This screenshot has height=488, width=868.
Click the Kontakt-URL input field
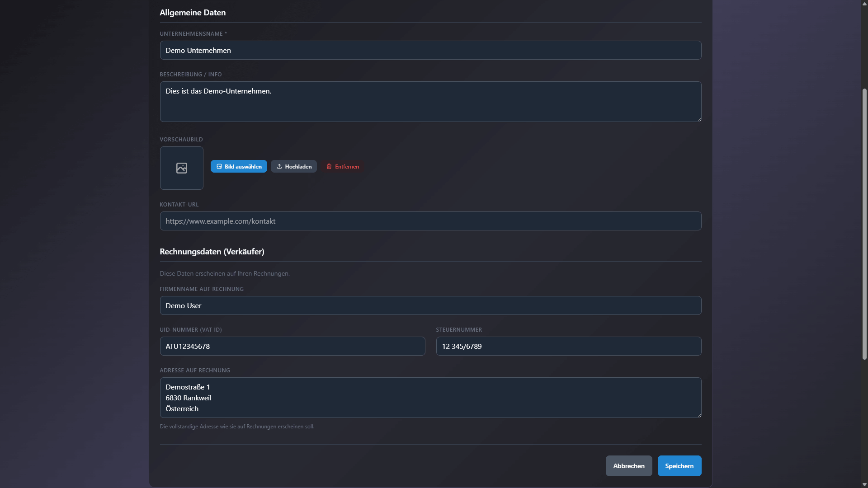coord(430,221)
